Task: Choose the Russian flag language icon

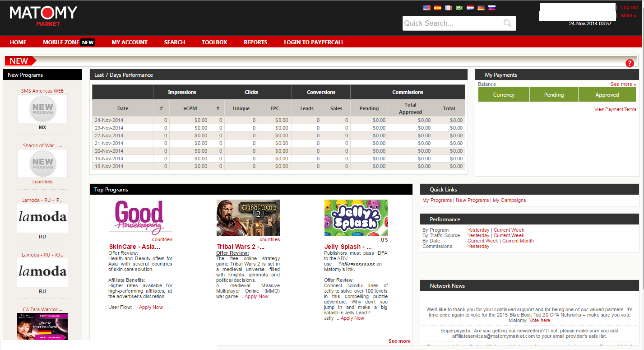Action: point(492,8)
